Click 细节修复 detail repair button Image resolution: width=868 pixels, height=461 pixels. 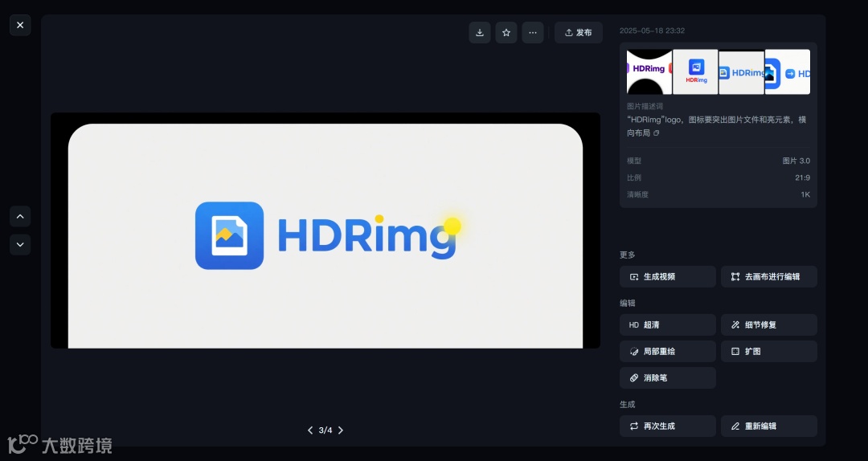(769, 324)
